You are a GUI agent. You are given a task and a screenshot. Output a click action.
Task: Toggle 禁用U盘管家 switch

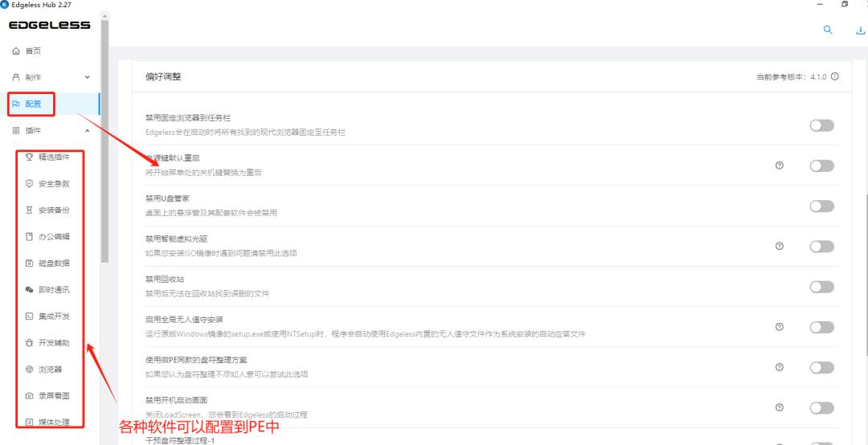pos(821,206)
